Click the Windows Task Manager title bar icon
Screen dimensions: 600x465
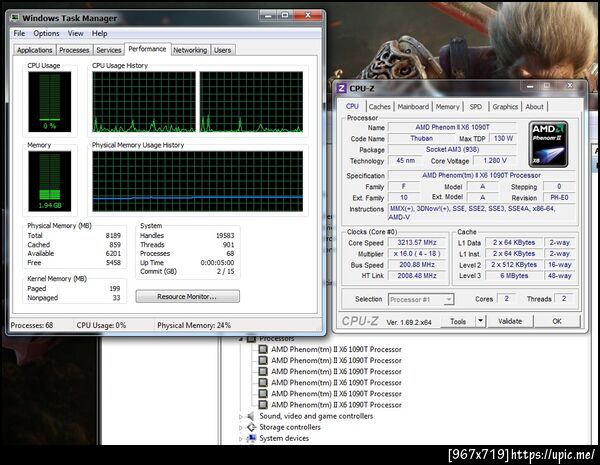tap(15, 18)
